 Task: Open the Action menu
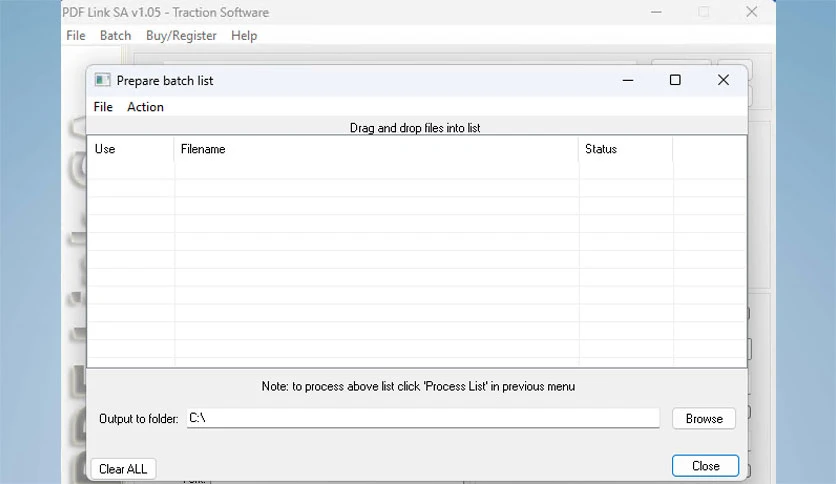tap(145, 107)
